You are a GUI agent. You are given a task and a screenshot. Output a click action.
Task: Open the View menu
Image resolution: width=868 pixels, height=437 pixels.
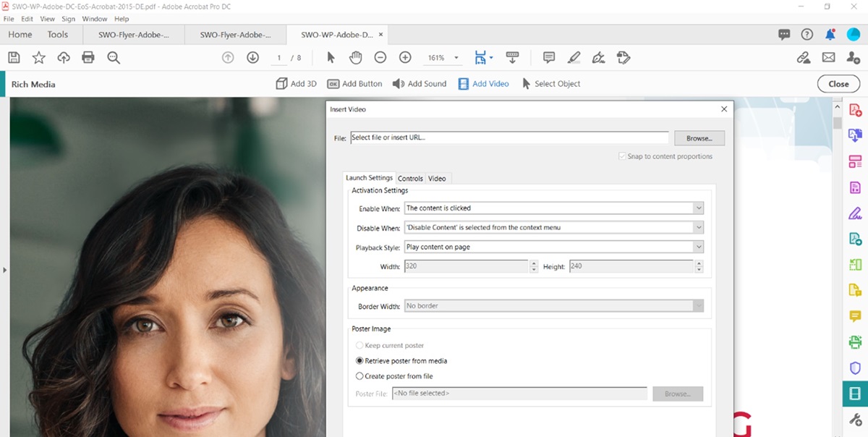click(47, 19)
